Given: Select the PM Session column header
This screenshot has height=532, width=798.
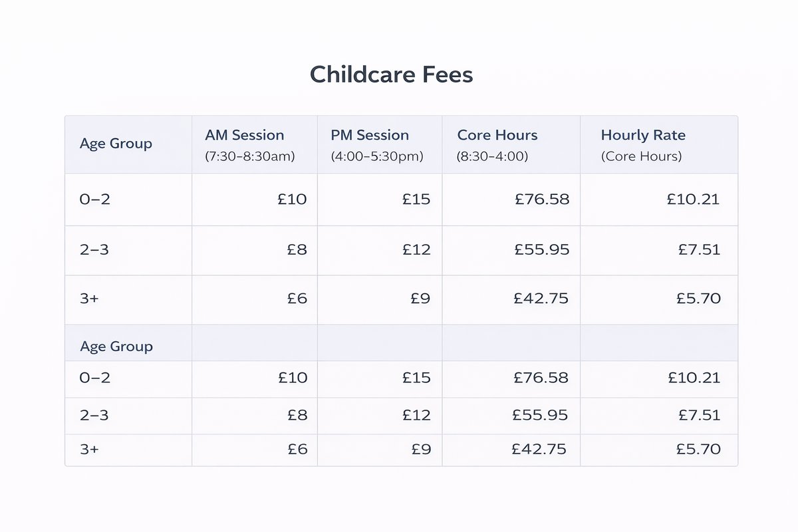Looking at the screenshot, I should pos(370,135).
